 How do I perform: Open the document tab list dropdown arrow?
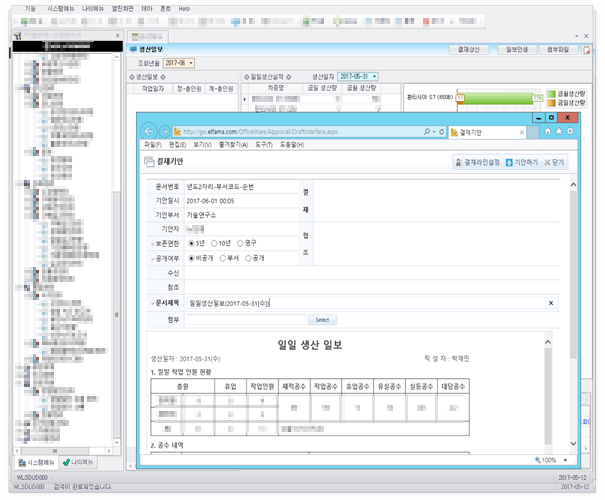[x=577, y=36]
